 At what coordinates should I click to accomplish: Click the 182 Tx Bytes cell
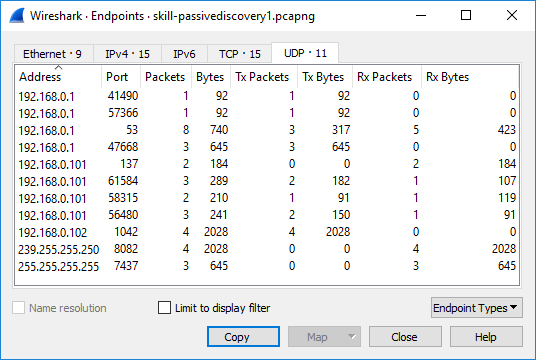341,181
